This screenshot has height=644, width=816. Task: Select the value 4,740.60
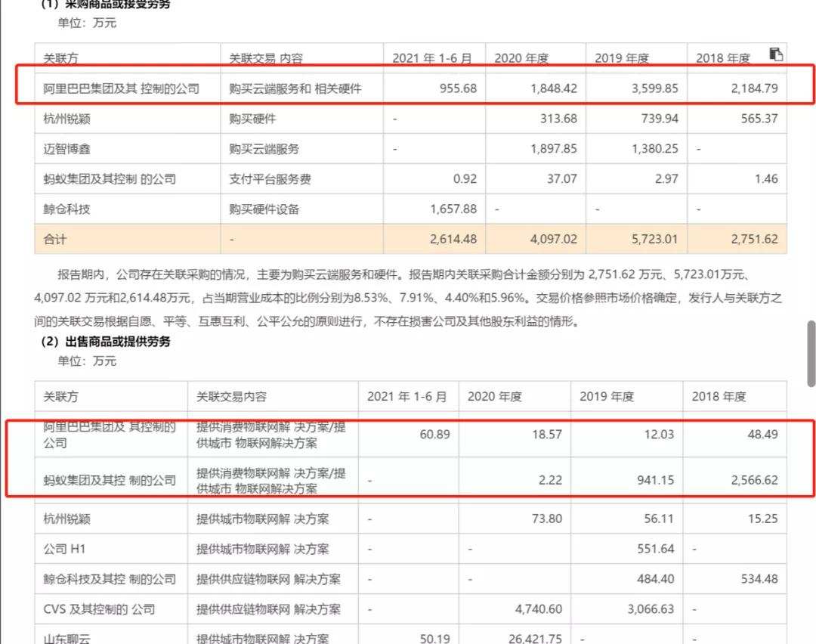(539, 609)
